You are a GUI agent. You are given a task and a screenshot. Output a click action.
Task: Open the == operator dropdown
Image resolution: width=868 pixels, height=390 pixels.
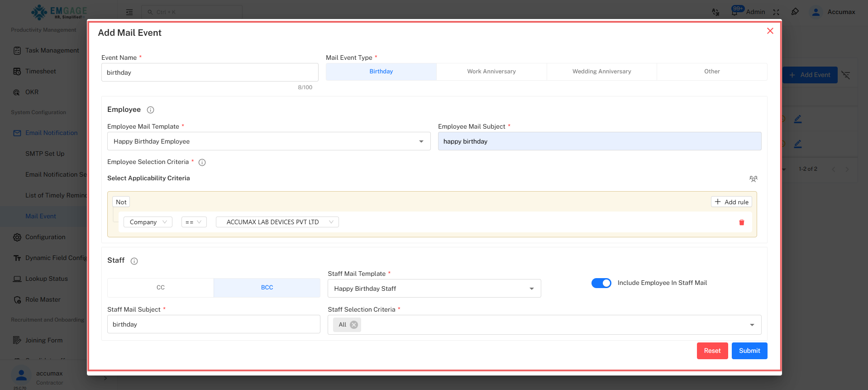click(x=194, y=222)
